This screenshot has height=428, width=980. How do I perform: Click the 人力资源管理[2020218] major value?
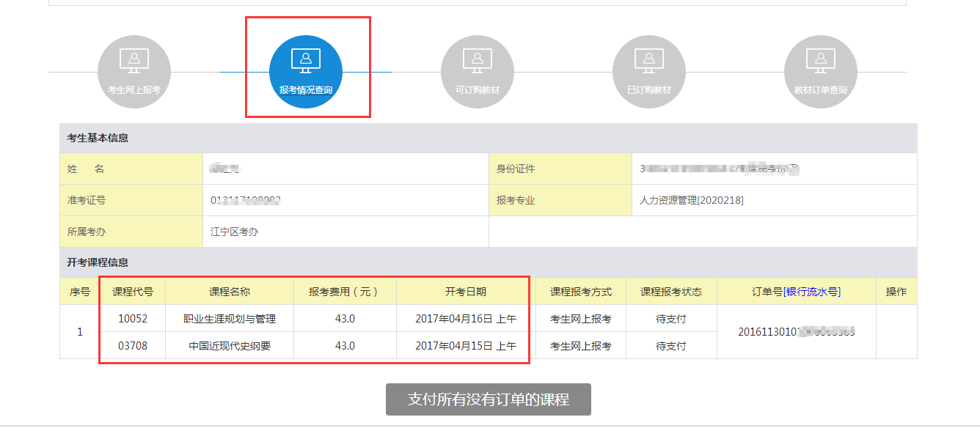point(692,200)
